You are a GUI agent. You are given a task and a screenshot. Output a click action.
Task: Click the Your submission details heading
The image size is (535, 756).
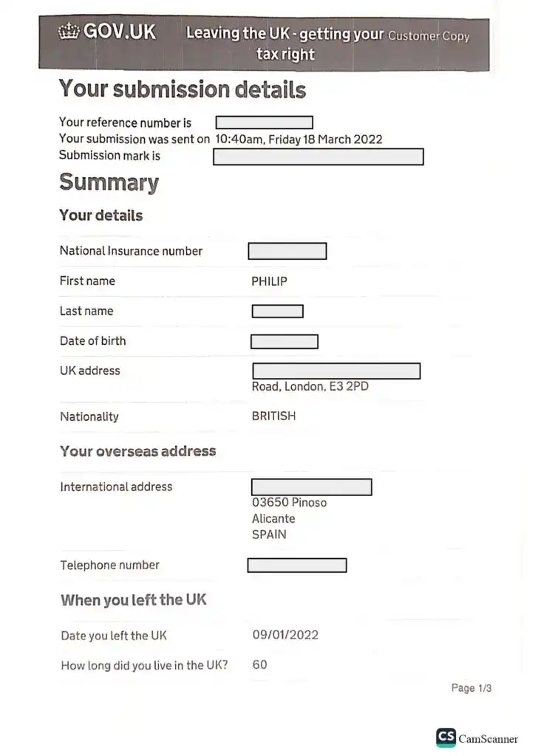[x=182, y=89]
